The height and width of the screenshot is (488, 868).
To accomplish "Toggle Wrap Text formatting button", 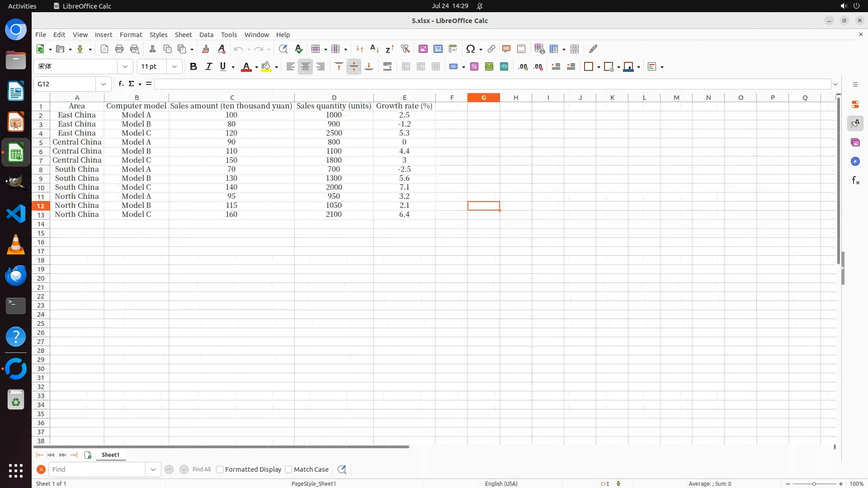I will (387, 67).
